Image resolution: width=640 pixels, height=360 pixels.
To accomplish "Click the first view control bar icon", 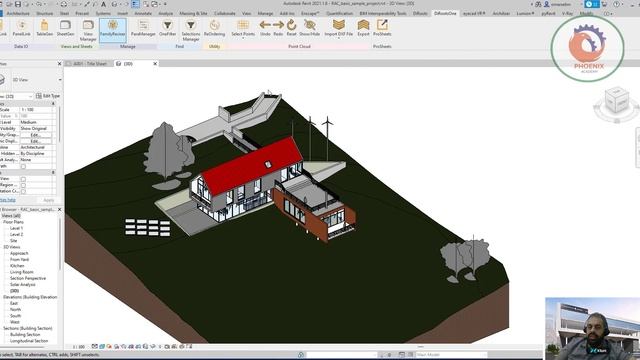I will tap(95, 347).
